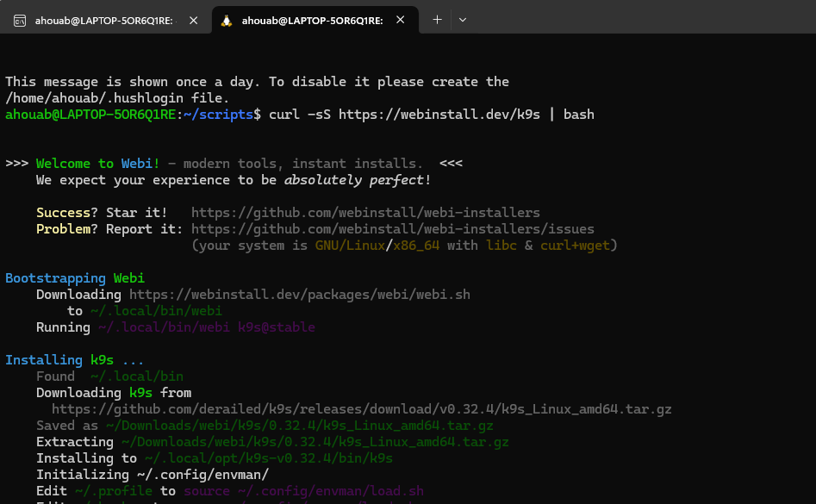Click the "~/.local/opt/k9s-v0.32.4/bin/k9s" install path

click(x=269, y=458)
